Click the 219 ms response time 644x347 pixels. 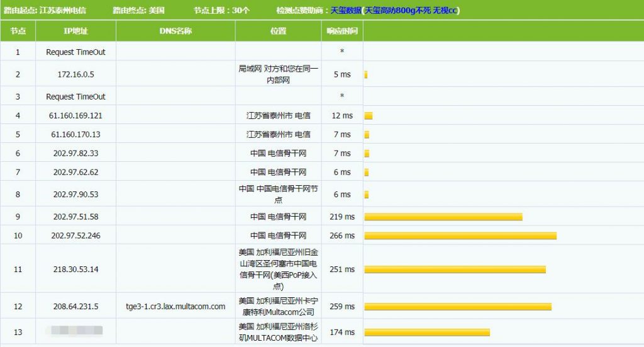(342, 217)
